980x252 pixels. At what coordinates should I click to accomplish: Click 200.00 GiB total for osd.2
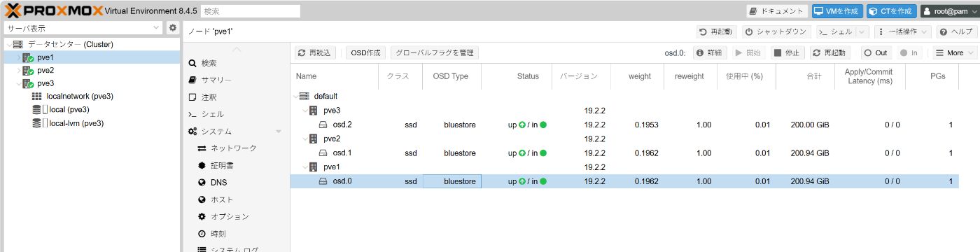(810, 125)
